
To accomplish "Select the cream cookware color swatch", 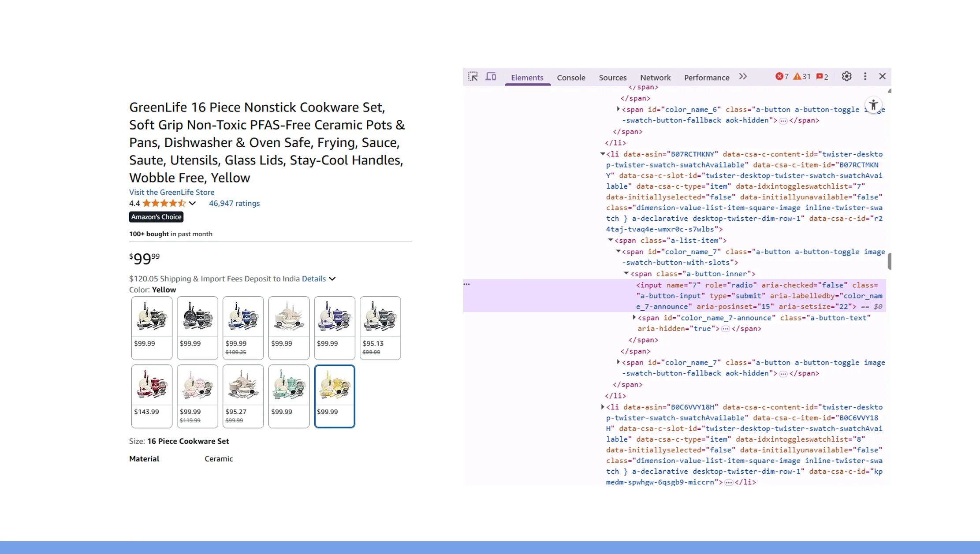I will click(289, 328).
